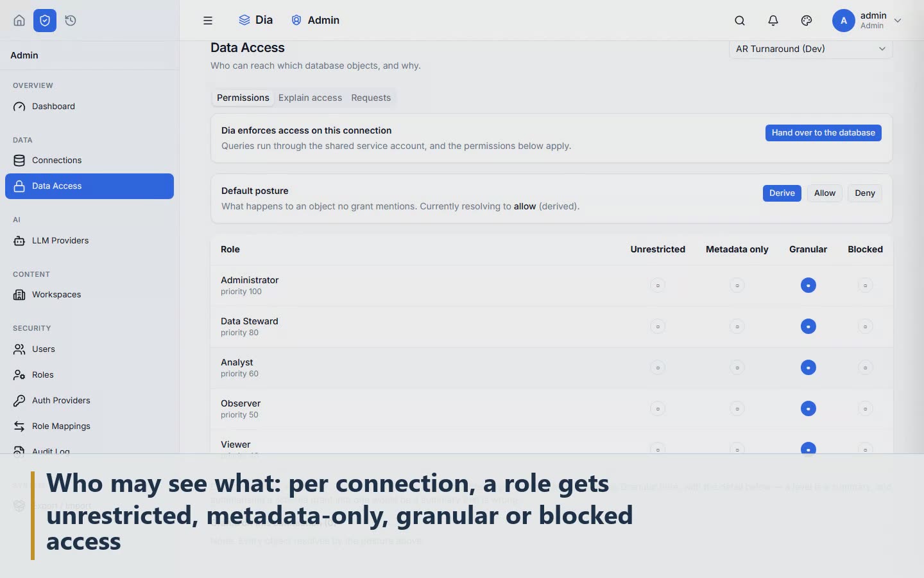Image resolution: width=924 pixels, height=578 pixels.
Task: Click the Data Steward role name
Action: [250, 321]
